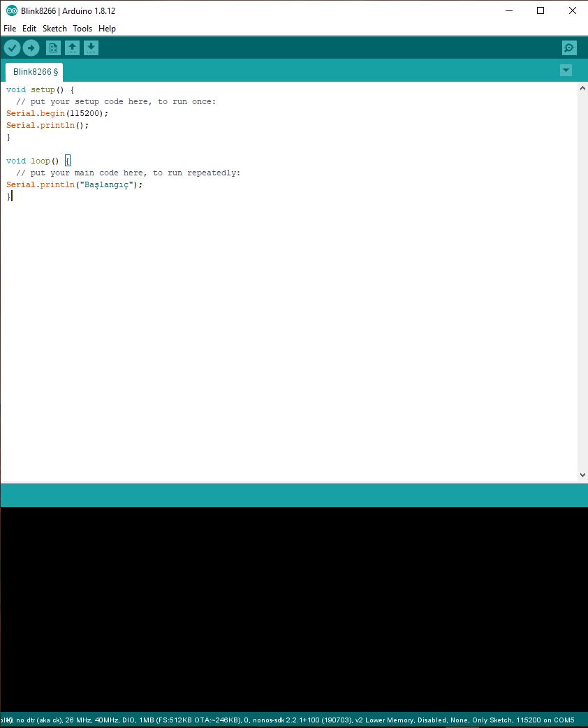Click on the 'void loop()' line
Viewport: 588px width, 728px height.
[38, 161]
